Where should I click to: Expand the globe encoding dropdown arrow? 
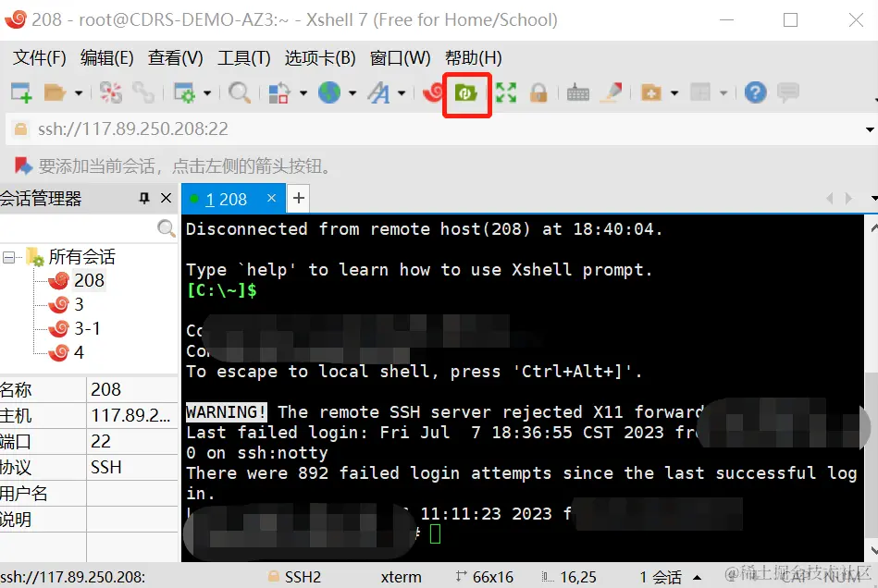(x=352, y=92)
